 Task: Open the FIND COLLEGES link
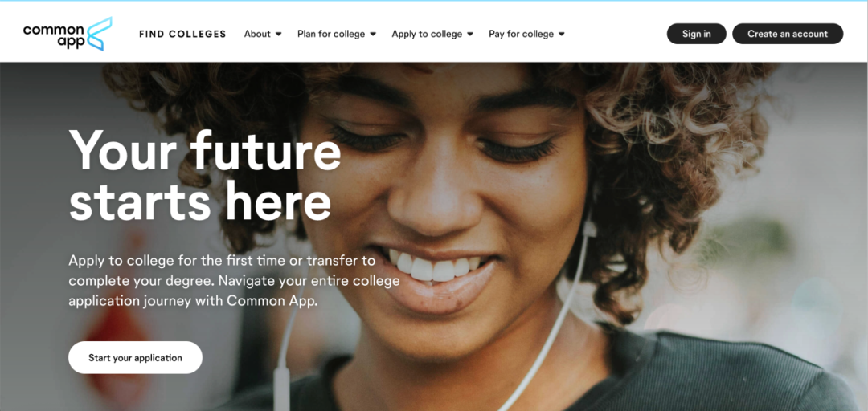[182, 34]
